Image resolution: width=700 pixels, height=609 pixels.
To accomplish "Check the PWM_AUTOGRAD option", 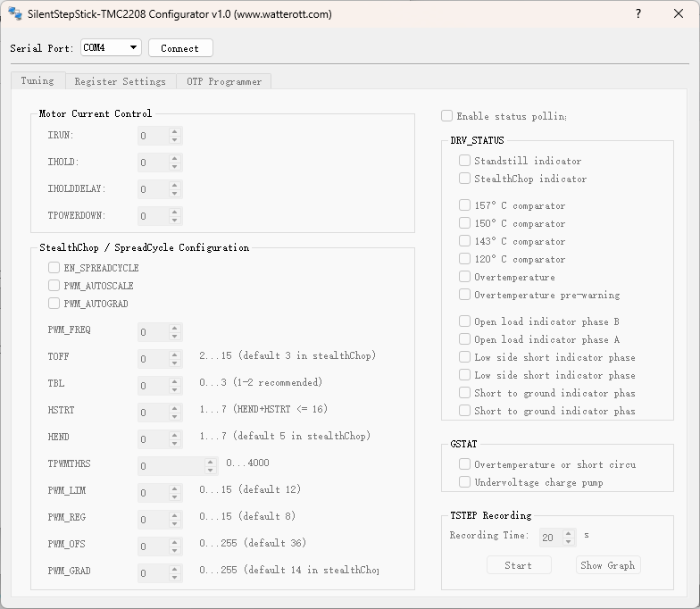I will point(54,304).
